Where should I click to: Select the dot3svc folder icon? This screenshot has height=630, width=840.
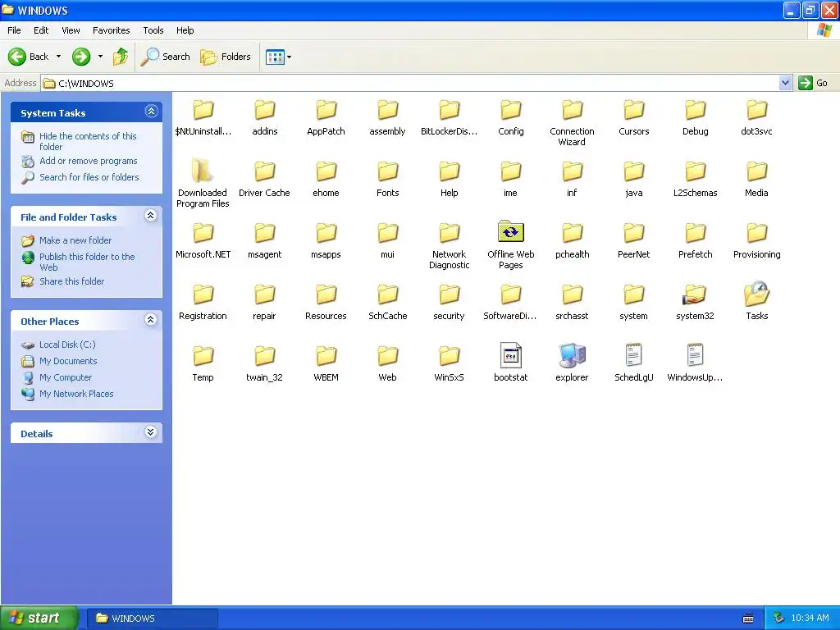pyautogui.click(x=757, y=111)
